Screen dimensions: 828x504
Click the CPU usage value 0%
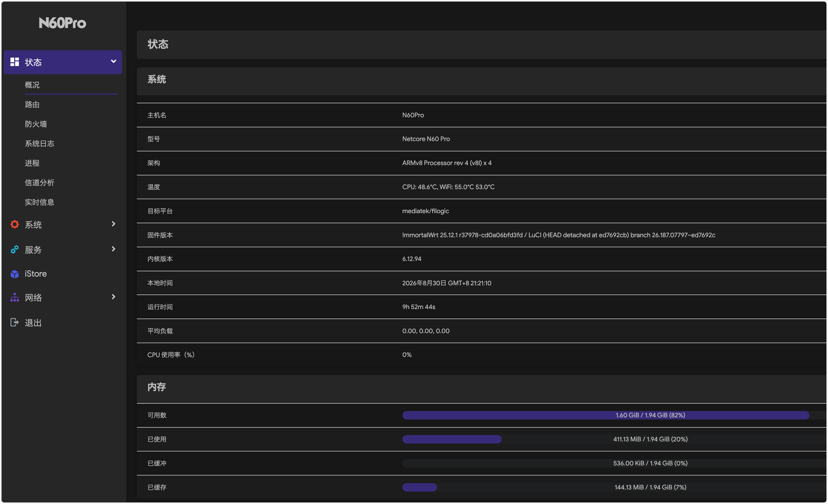407,355
